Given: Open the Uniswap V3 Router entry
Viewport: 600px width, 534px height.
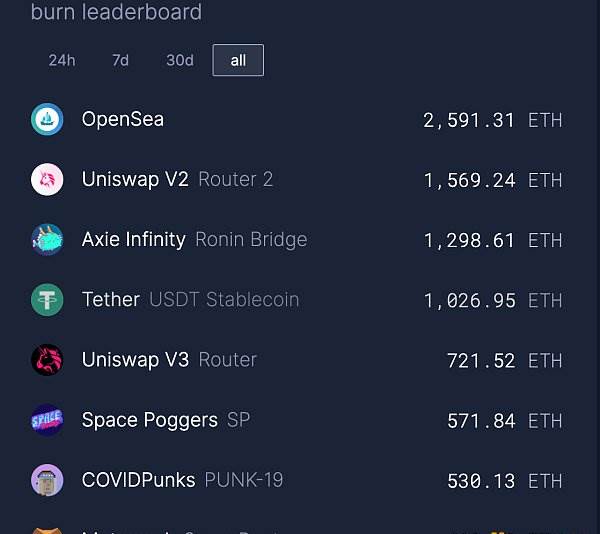Looking at the screenshot, I should coord(169,360).
